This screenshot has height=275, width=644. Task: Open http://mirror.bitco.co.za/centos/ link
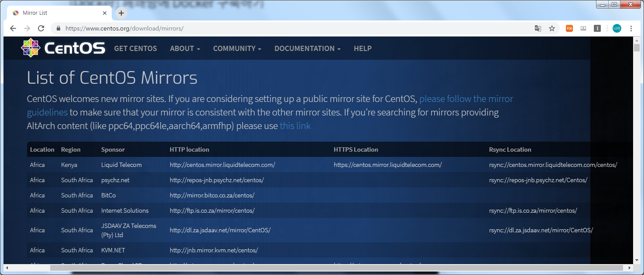(212, 195)
